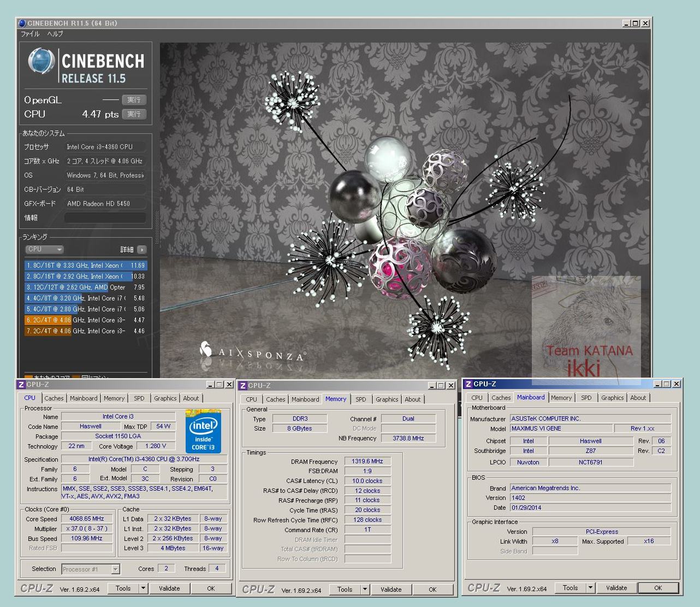Click Bus Speed value 109.96 MHz
The width and height of the screenshot is (700, 607).
coord(87,539)
